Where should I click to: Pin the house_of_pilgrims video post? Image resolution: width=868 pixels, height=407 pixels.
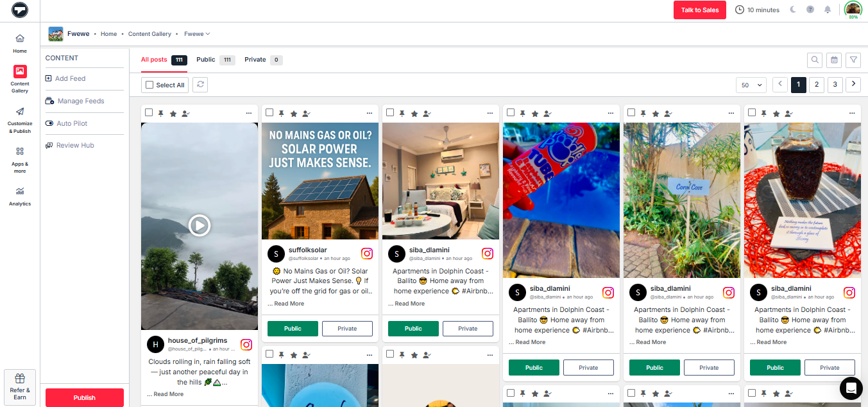coord(160,113)
